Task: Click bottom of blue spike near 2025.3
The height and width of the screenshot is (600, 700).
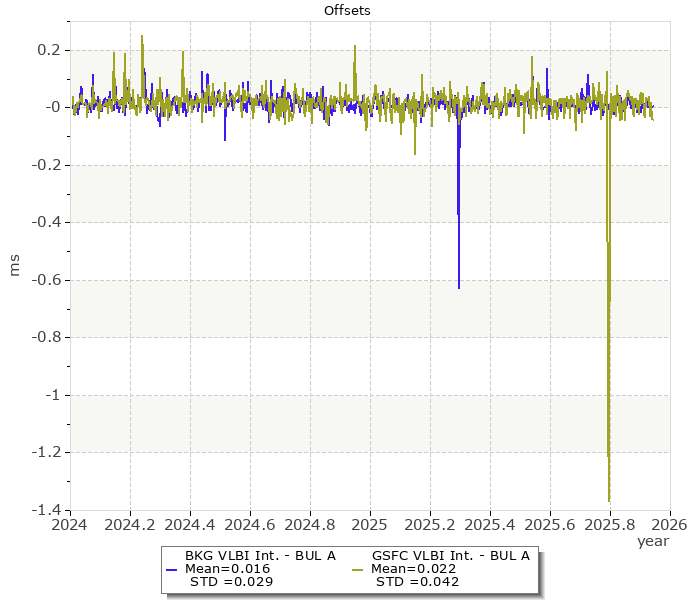Action: (459, 288)
